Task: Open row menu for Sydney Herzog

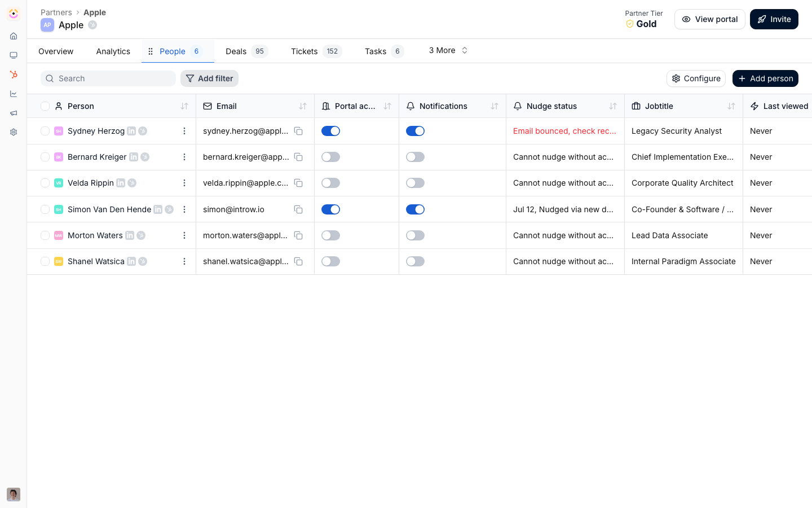Action: click(x=184, y=131)
